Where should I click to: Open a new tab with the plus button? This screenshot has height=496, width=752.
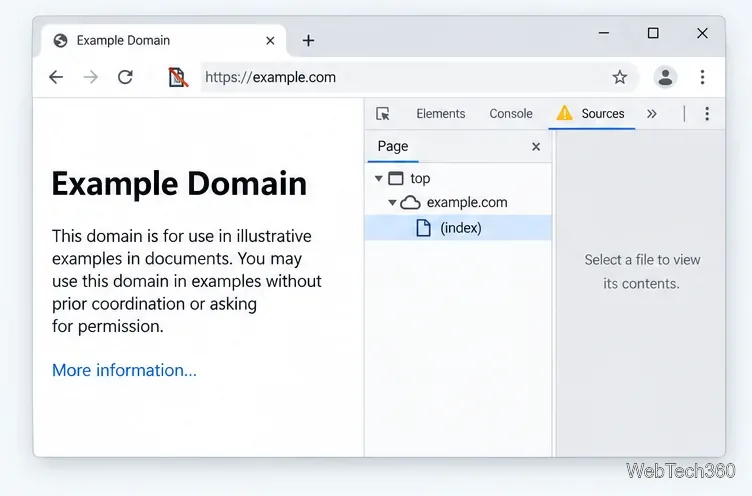pos(308,40)
